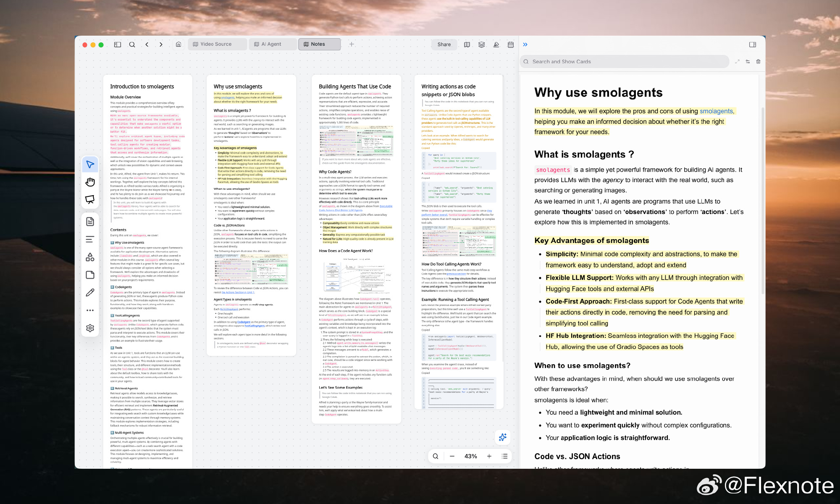Collapse right panel with double chevron

click(x=525, y=44)
